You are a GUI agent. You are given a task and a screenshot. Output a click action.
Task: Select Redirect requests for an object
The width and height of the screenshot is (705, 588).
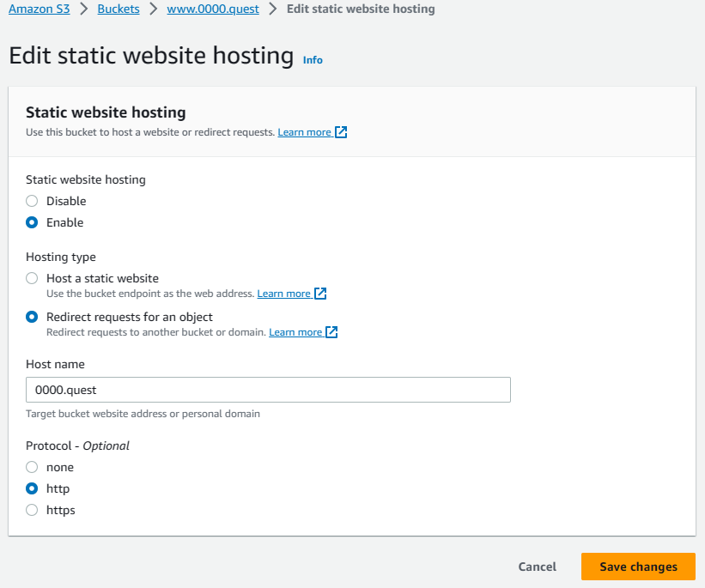(x=32, y=317)
